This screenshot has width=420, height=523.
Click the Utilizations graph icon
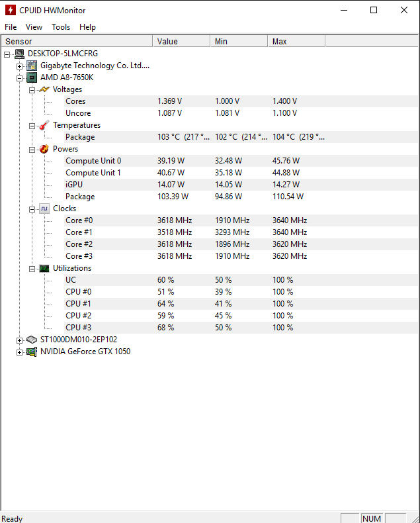click(x=44, y=268)
